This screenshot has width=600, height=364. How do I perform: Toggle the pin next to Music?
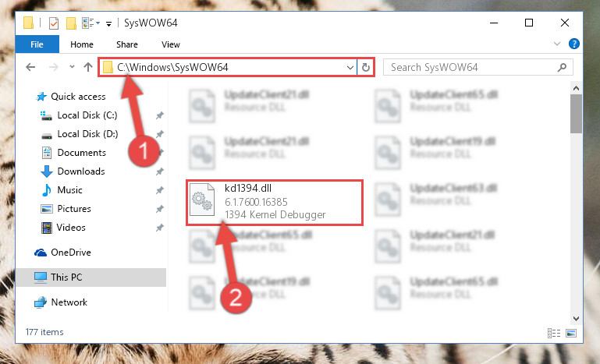(160, 190)
